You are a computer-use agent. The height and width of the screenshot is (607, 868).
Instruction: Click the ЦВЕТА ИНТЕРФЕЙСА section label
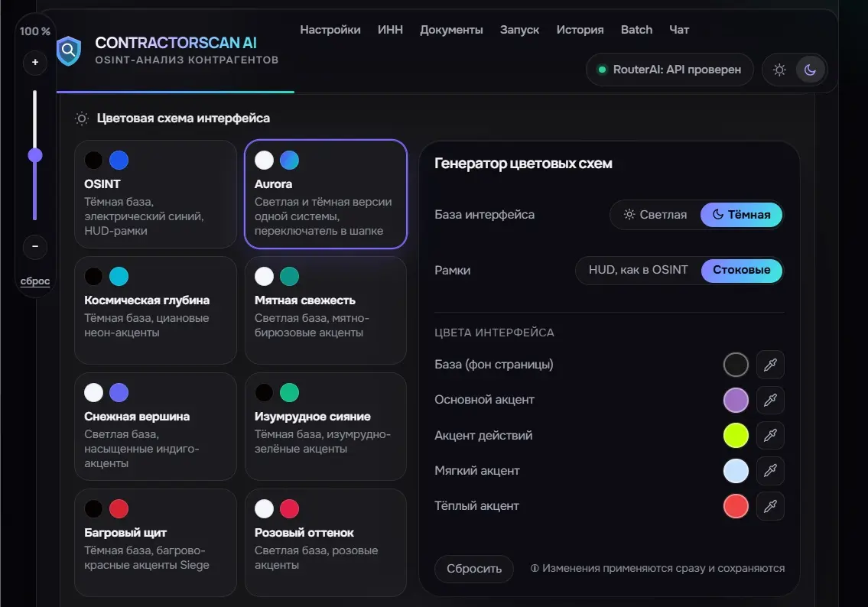click(x=494, y=333)
